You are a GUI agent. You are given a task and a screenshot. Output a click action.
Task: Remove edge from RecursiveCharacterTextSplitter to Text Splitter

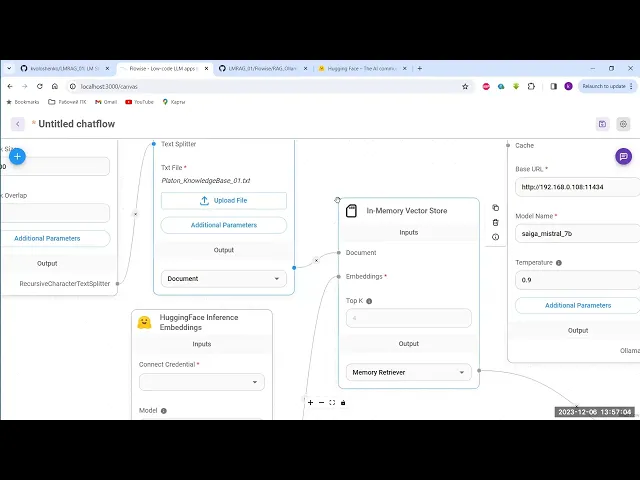pyautogui.click(x=136, y=214)
